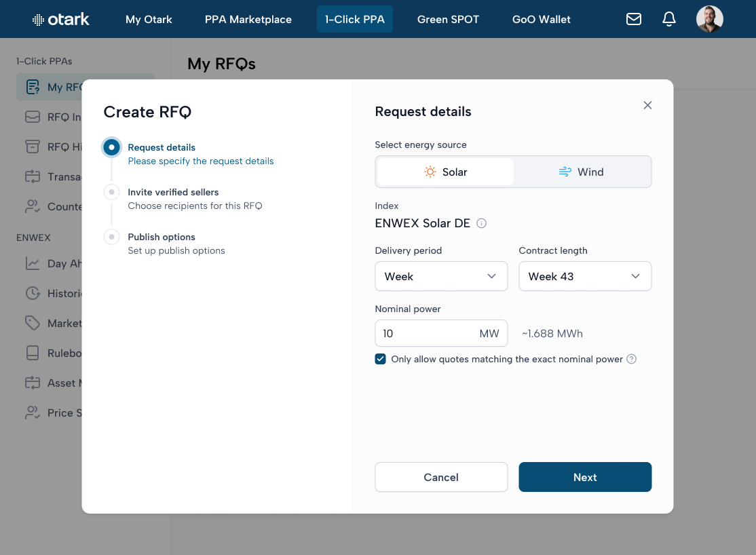Viewport: 756px width, 555px height.
Task: Open the Delivery period dropdown
Action: [x=441, y=276]
